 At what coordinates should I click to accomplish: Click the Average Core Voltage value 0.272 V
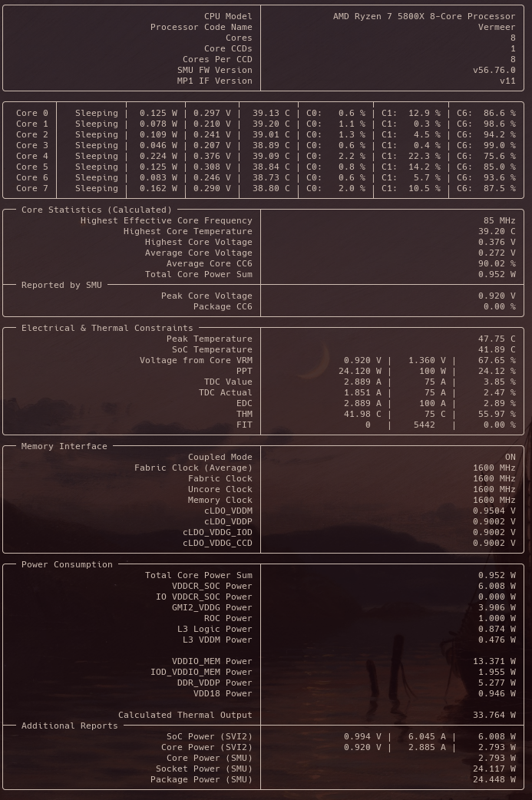click(497, 253)
